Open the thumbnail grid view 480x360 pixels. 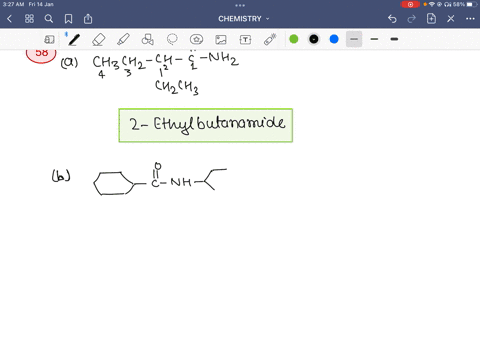coord(29,19)
